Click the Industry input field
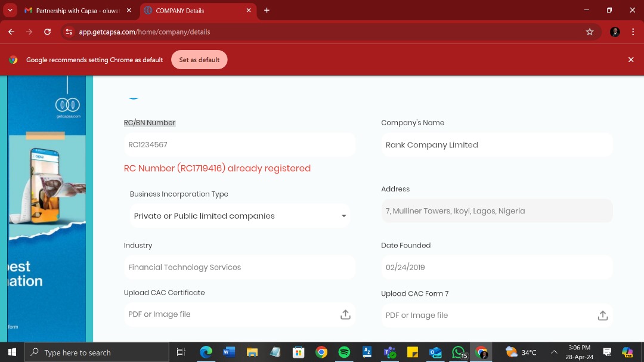Viewport: 644px width, 362px height. (240, 267)
